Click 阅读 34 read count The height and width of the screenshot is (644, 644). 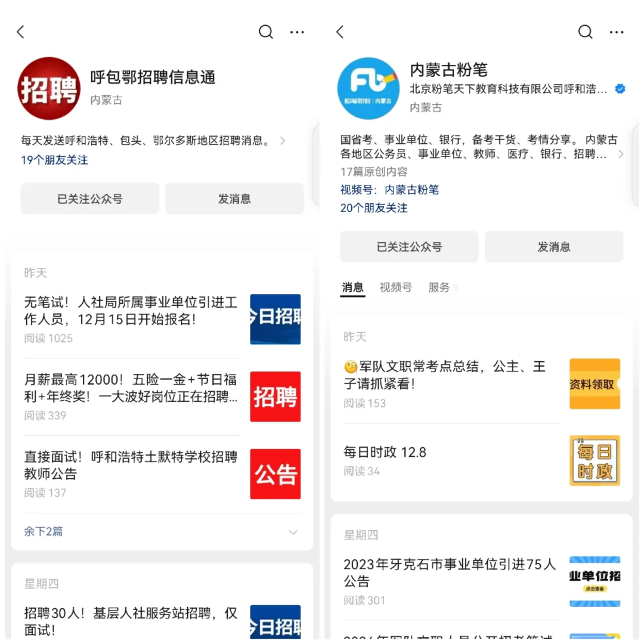[x=361, y=471]
